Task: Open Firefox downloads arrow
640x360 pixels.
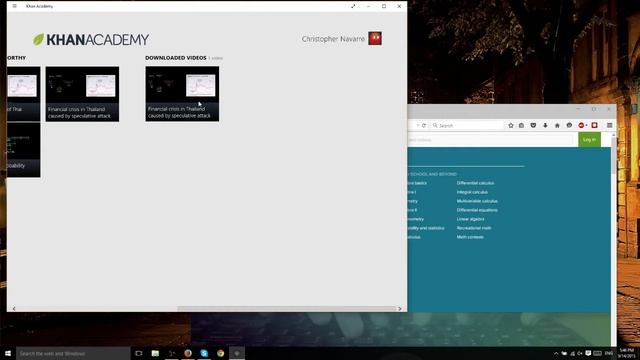Action: point(545,125)
